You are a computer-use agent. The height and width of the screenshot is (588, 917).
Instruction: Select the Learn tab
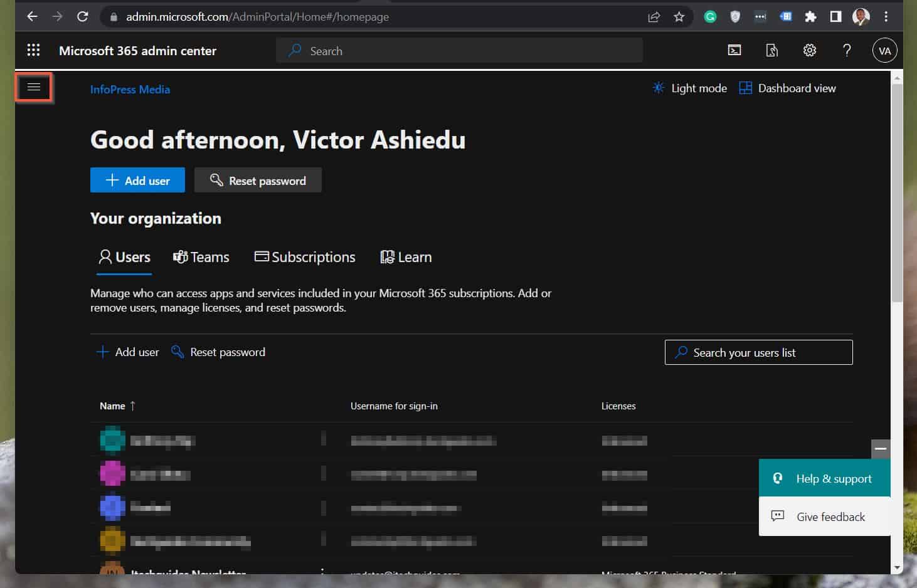(406, 257)
